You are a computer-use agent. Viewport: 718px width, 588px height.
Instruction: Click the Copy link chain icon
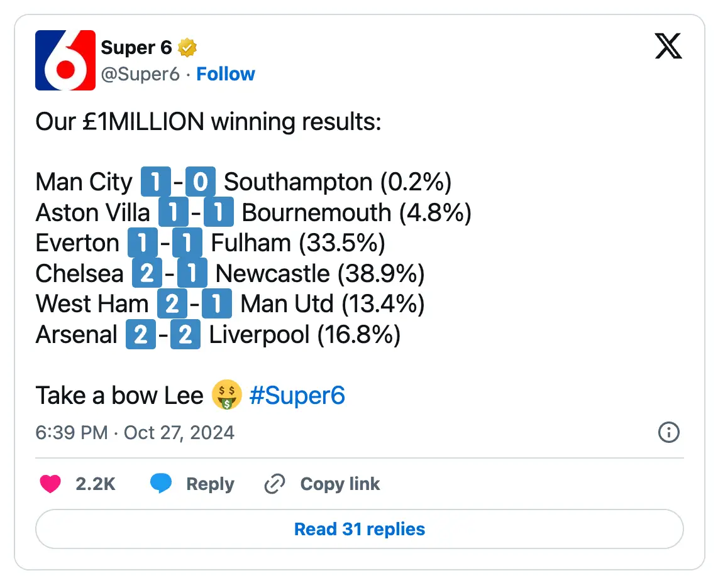point(275,484)
